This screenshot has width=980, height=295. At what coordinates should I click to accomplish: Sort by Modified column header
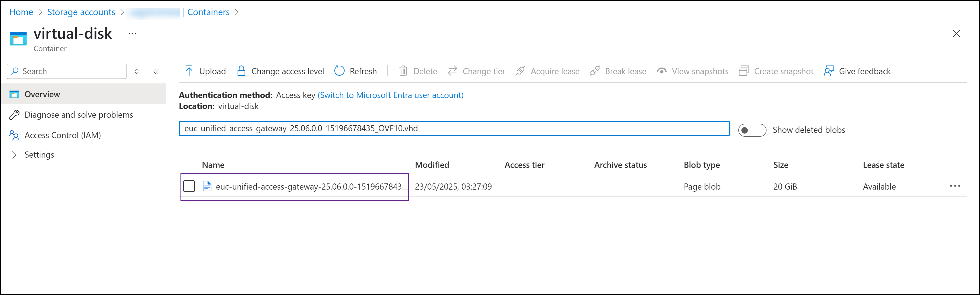point(432,165)
